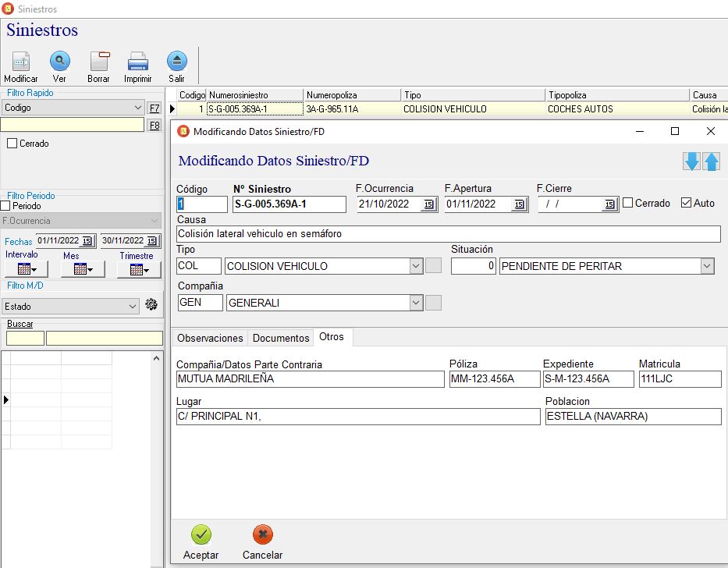Click the Lugar field C/ PRINCIPAL N1,
The height and width of the screenshot is (568, 728).
click(x=358, y=417)
